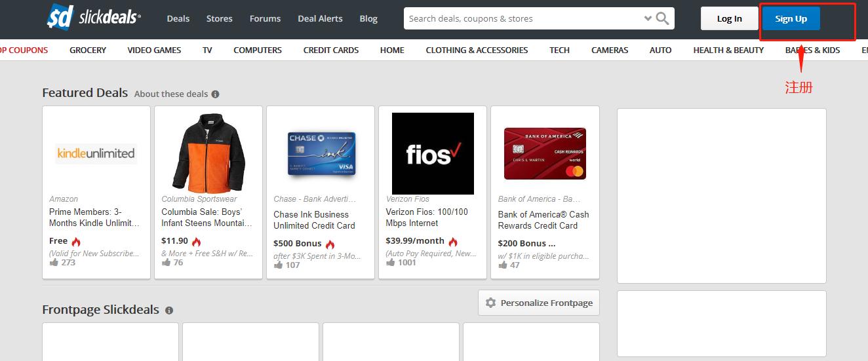Click the gear icon in Personalize Frontpage

[x=490, y=303]
